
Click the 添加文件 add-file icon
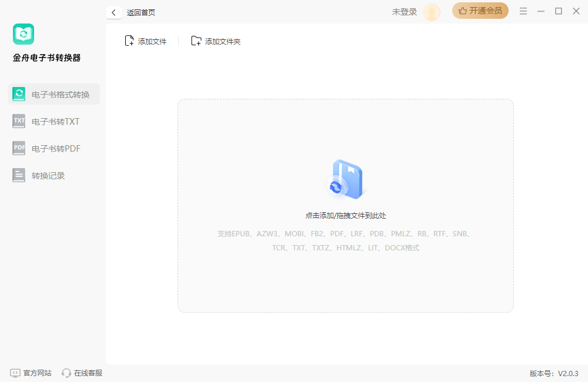(129, 41)
